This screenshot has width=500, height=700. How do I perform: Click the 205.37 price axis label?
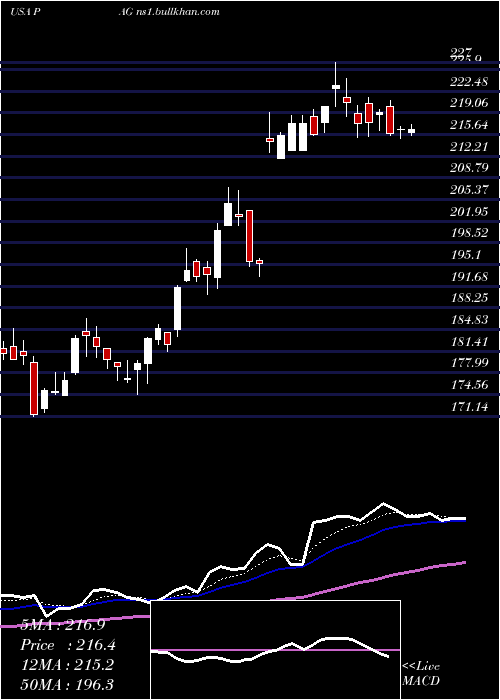pos(469,190)
